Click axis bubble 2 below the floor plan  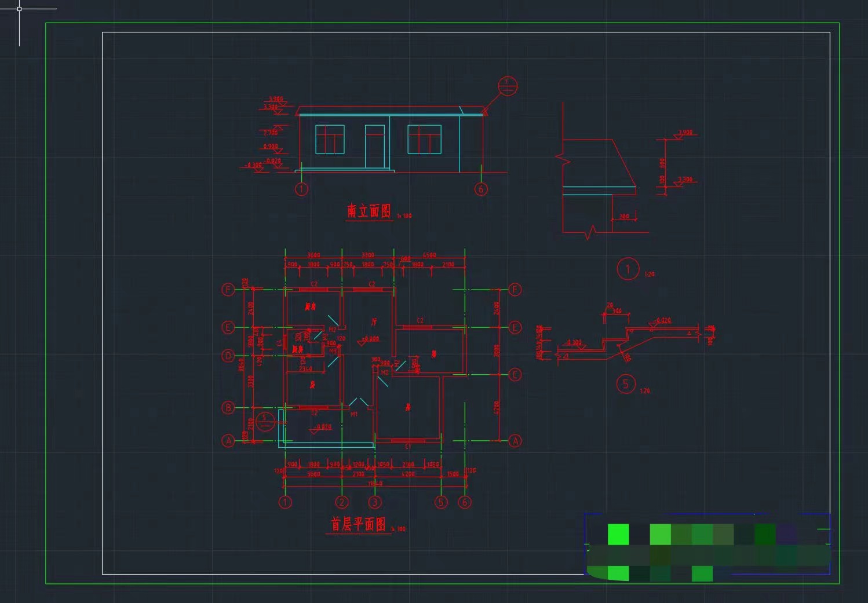342,502
